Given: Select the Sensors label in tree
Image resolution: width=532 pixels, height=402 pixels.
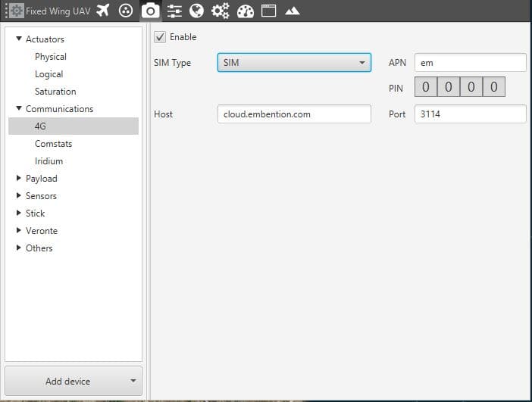Looking at the screenshot, I should click(x=41, y=196).
